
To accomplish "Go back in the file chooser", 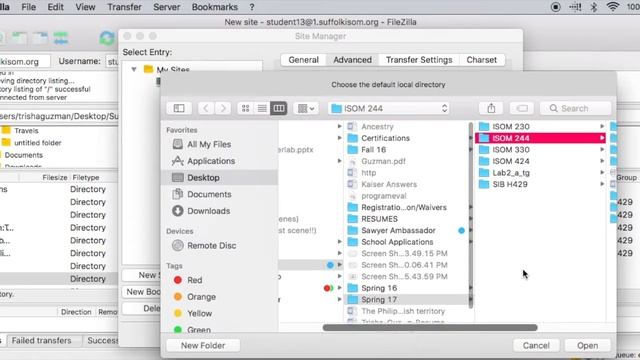I will (206, 108).
